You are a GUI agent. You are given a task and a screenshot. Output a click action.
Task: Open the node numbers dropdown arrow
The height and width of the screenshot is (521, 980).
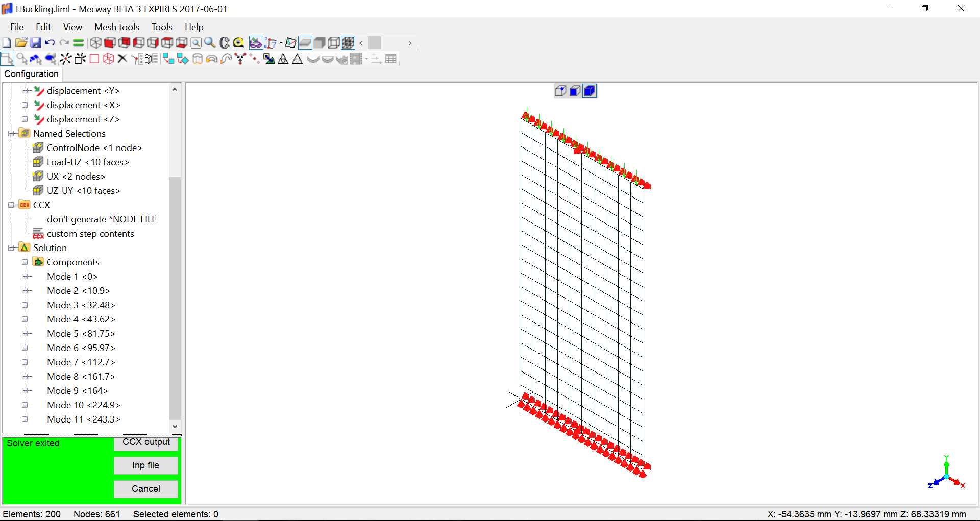coord(281,43)
